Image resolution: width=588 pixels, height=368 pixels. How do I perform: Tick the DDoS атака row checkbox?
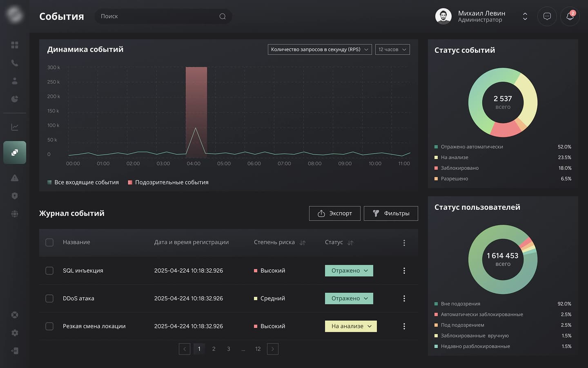pos(49,298)
